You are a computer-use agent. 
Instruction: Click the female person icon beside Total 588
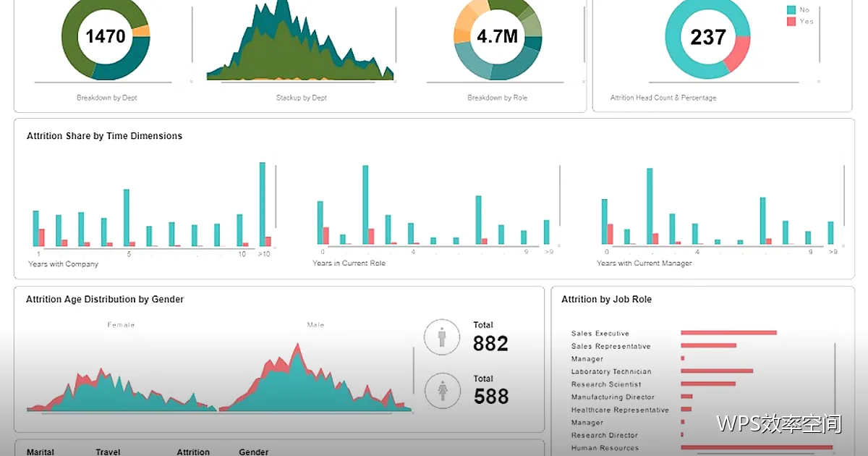[x=442, y=391]
